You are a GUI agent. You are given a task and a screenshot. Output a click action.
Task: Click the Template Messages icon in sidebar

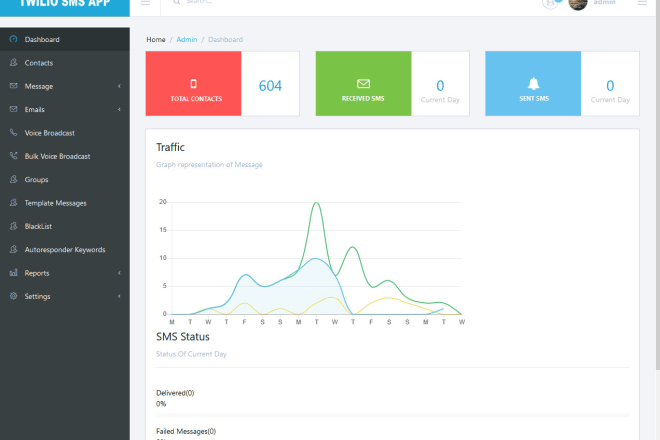(13, 203)
